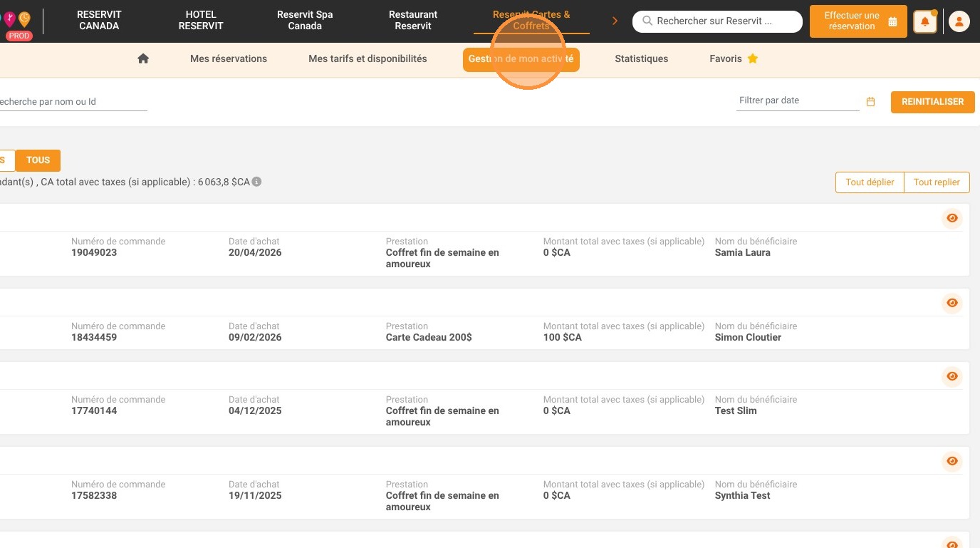
Task: Click the Carte Cadeau 200$ prestation
Action: point(429,338)
